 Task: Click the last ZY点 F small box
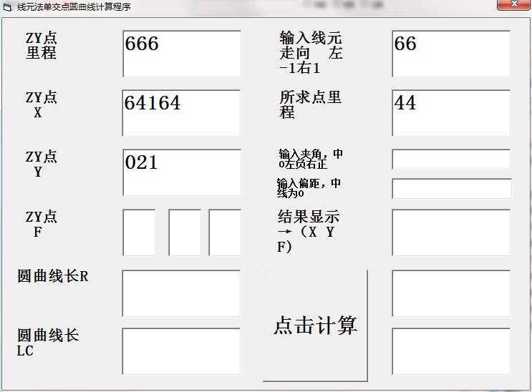pyautogui.click(x=225, y=232)
